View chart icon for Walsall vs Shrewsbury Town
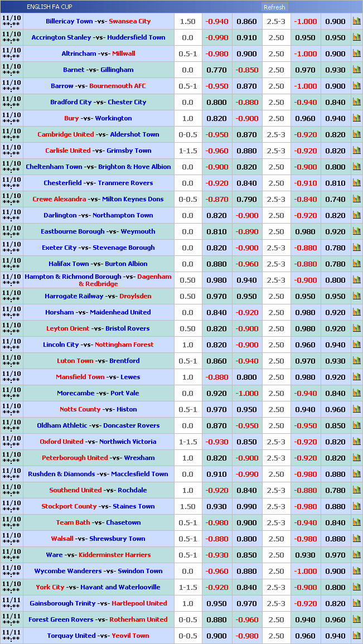 pos(356,539)
